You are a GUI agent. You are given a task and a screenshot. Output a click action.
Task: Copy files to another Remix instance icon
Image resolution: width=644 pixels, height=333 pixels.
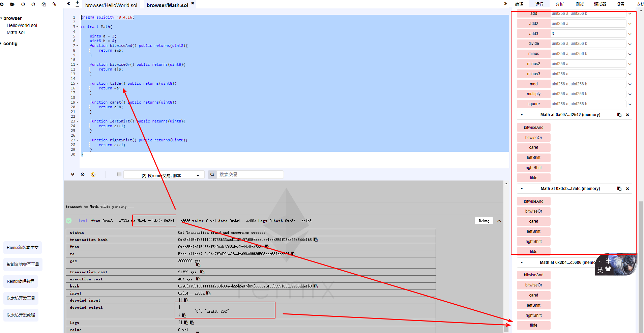[44, 4]
